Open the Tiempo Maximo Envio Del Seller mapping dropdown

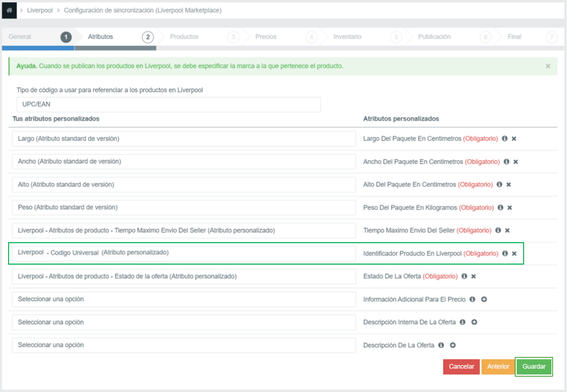[x=184, y=230]
